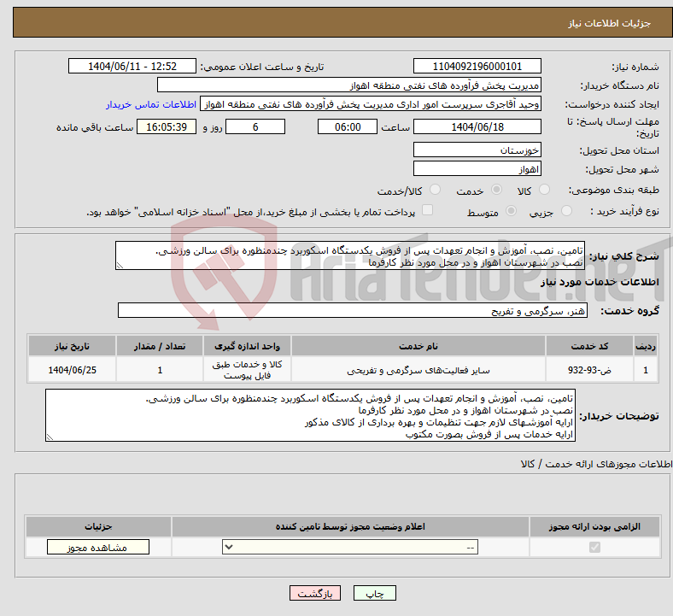Select the کالا/خدمت radio button

pos(435,190)
